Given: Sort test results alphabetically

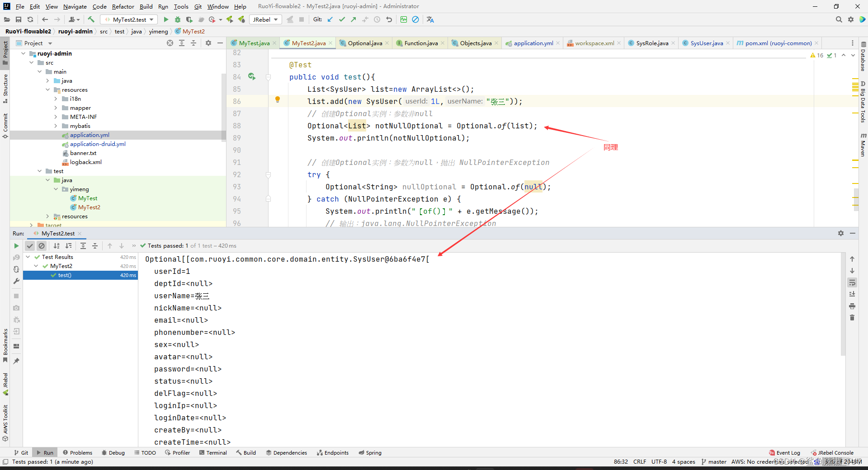Looking at the screenshot, I should point(57,246).
